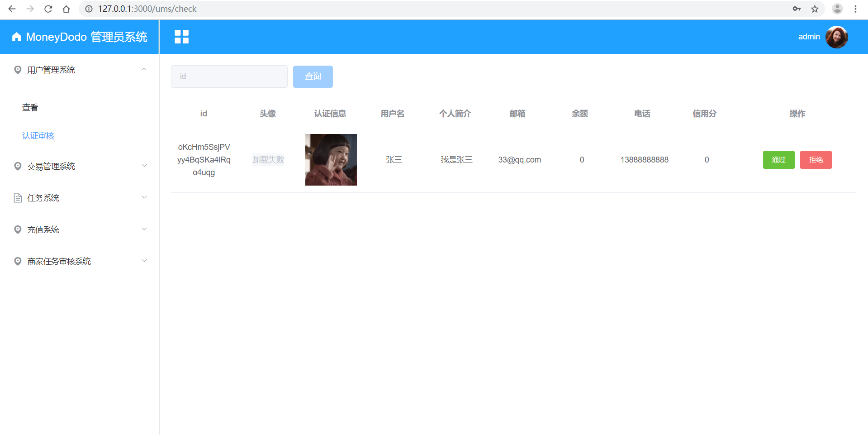Screen dimensions: 868x435
Task: Click the 余额 column header
Action: coord(580,114)
